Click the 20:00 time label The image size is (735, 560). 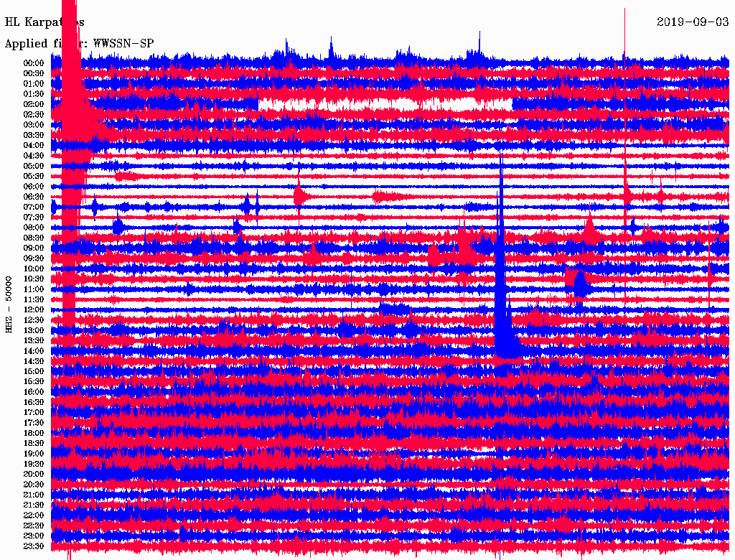[x=34, y=475]
